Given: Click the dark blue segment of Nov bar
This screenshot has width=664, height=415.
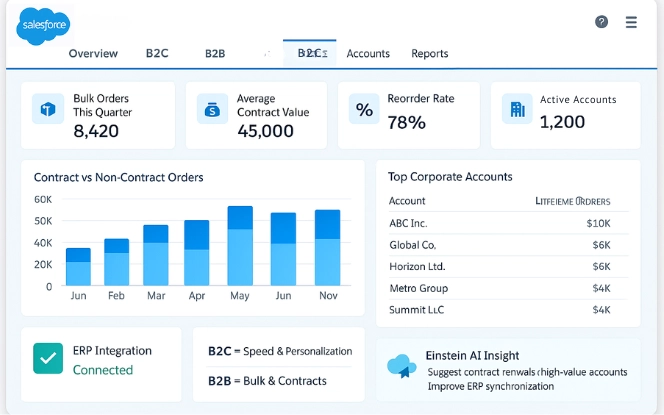Looking at the screenshot, I should 328,224.
